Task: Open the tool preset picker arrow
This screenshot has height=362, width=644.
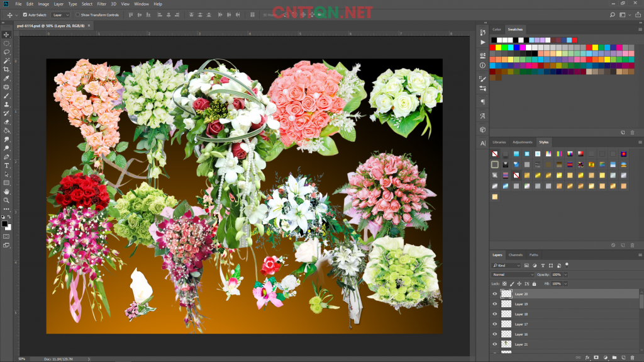Action: [x=16, y=15]
